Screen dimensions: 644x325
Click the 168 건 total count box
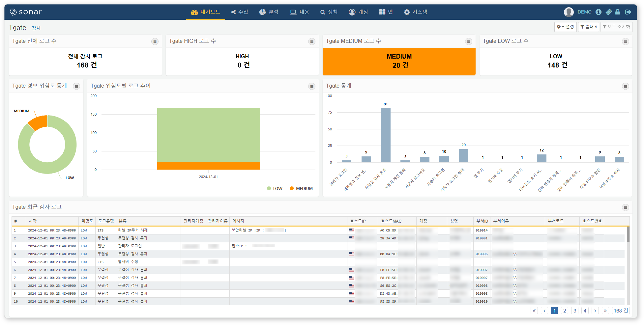(x=621, y=311)
